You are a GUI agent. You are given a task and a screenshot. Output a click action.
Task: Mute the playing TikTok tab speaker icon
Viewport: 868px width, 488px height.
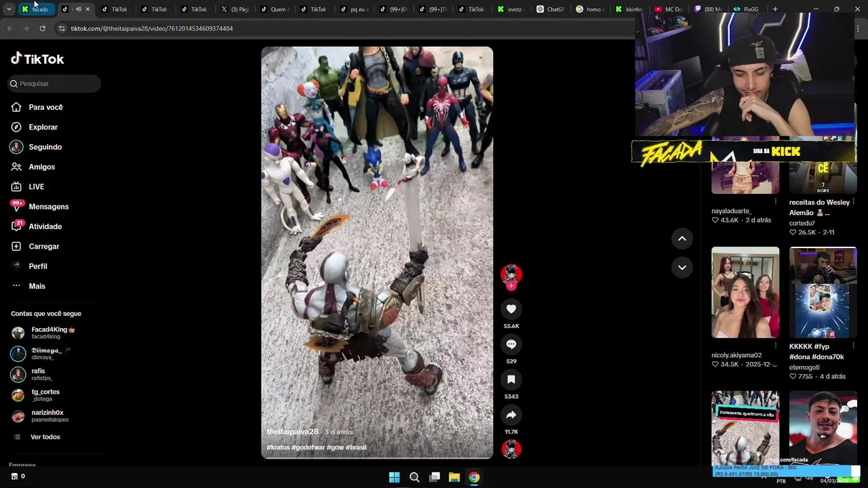pyautogui.click(x=79, y=9)
